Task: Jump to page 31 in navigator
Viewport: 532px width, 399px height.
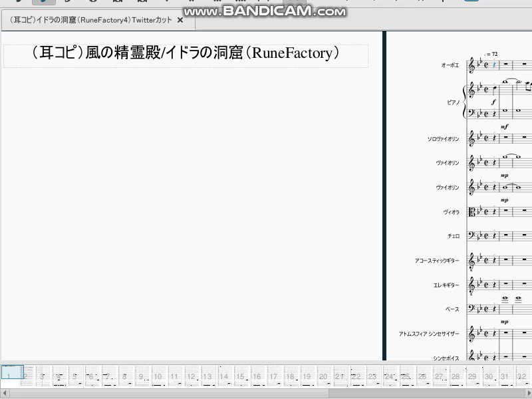Action: [505, 376]
